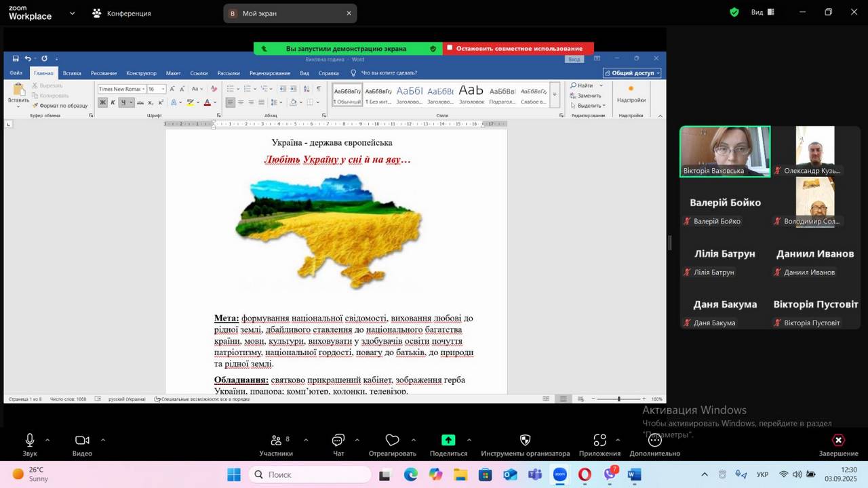
Task: Switch to the Insert tab in Word
Action: pyautogui.click(x=72, y=73)
